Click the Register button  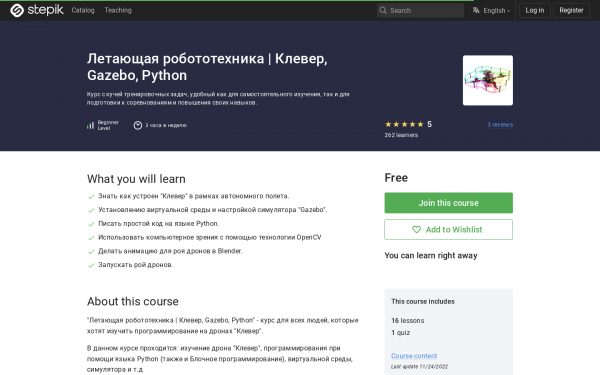click(571, 10)
